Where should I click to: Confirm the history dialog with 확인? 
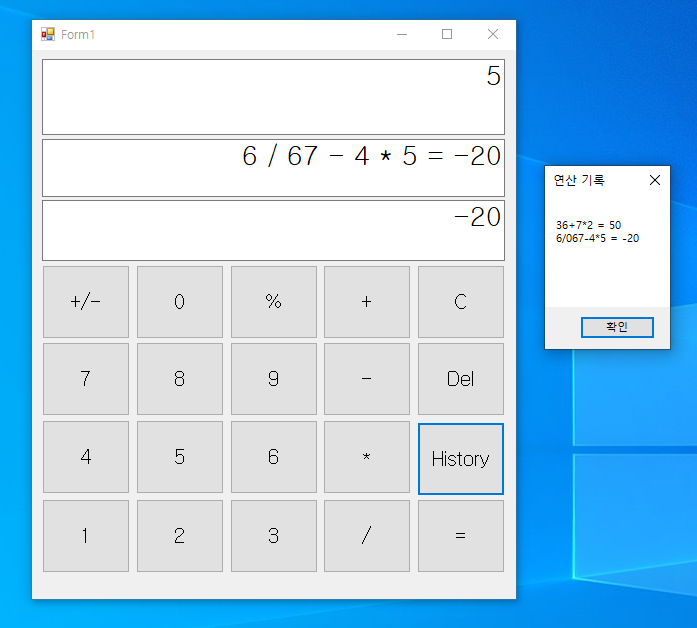point(617,327)
